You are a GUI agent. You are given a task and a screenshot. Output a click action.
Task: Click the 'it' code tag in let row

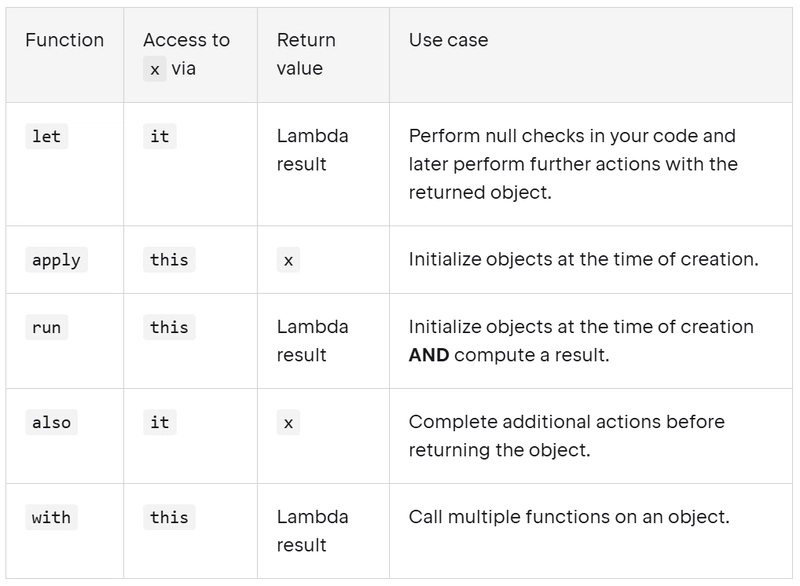(160, 137)
